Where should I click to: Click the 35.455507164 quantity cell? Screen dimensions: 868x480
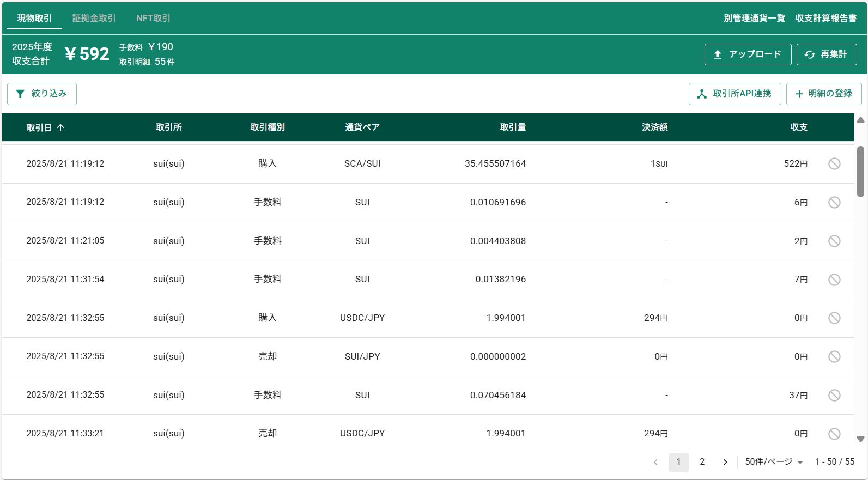(x=495, y=163)
